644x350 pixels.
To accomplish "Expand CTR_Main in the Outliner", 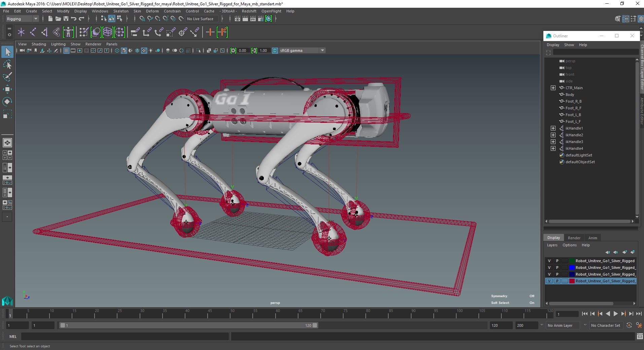I will pos(553,88).
